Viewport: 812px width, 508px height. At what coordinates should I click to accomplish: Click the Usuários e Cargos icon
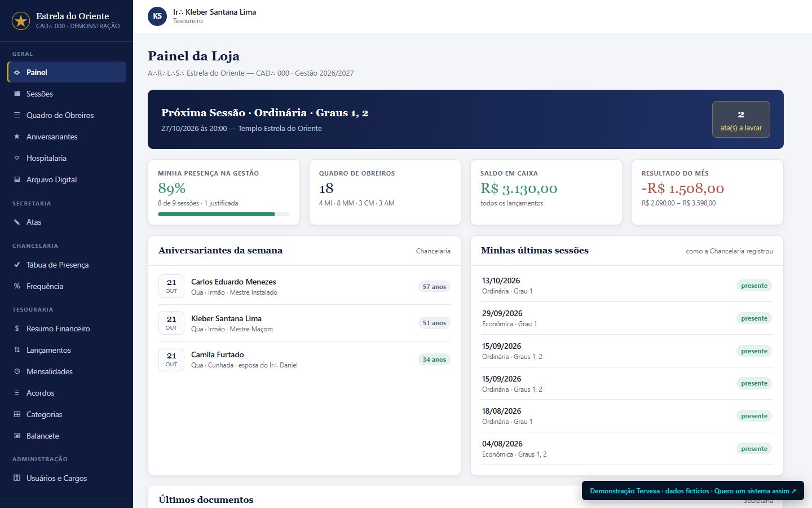[x=17, y=478]
